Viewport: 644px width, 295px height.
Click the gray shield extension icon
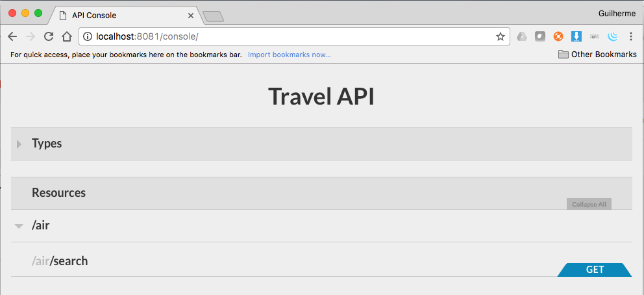tap(539, 36)
